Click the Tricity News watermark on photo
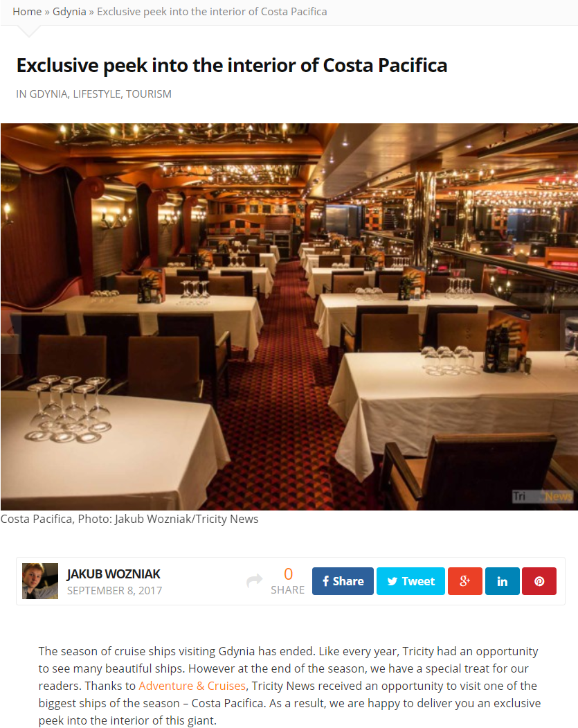This screenshot has width=578, height=728. [x=542, y=497]
